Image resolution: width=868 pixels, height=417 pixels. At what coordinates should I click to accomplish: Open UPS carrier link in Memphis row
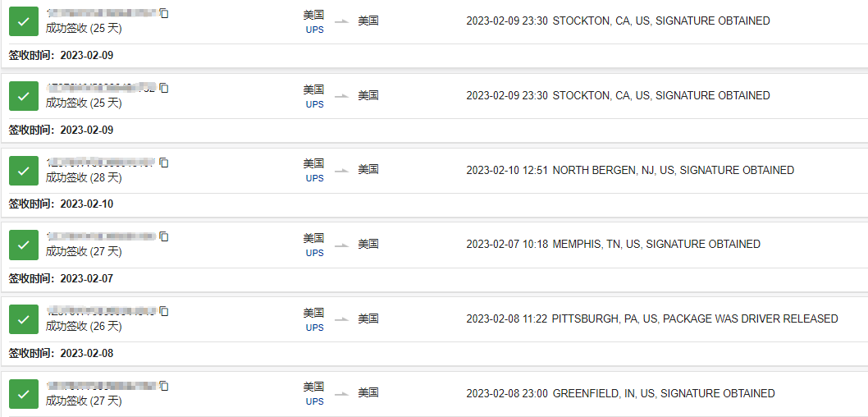(314, 253)
